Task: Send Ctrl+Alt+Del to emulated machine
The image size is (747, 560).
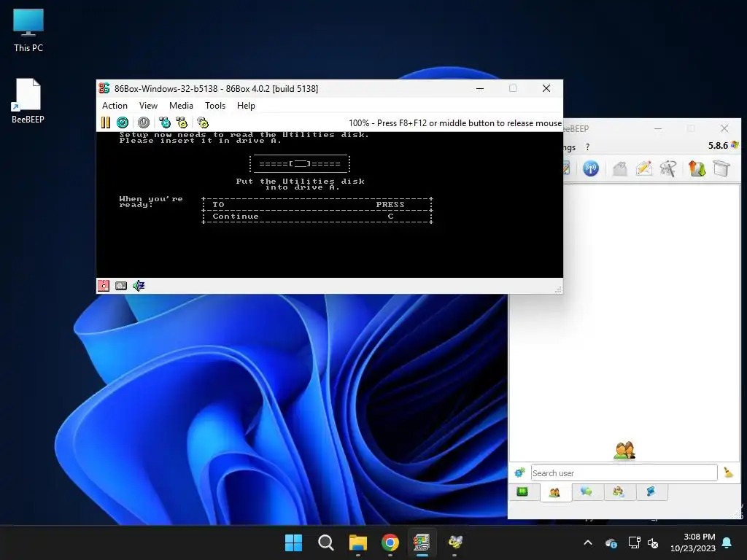Action: (165, 122)
